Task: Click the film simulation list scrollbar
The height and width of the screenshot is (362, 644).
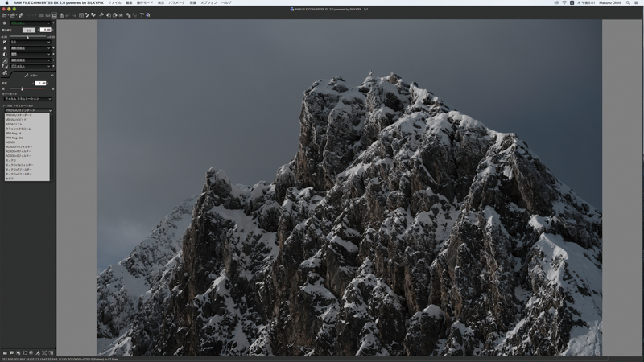Action: 51,147
